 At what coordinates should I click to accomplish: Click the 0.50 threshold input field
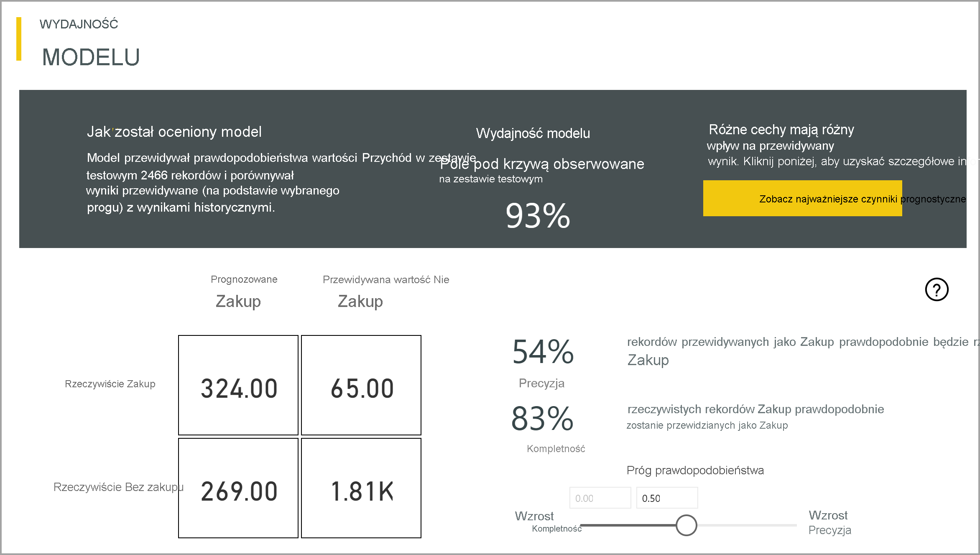[x=667, y=498]
